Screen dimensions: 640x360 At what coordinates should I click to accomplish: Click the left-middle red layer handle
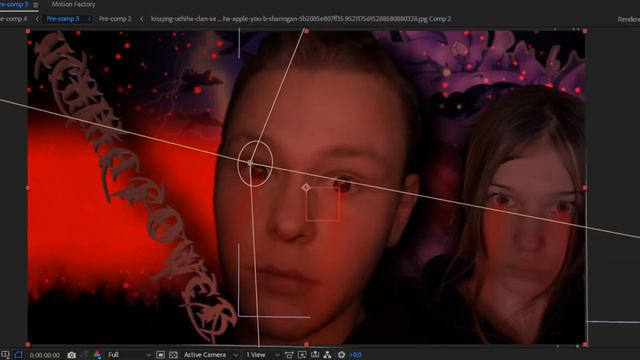coord(28,188)
